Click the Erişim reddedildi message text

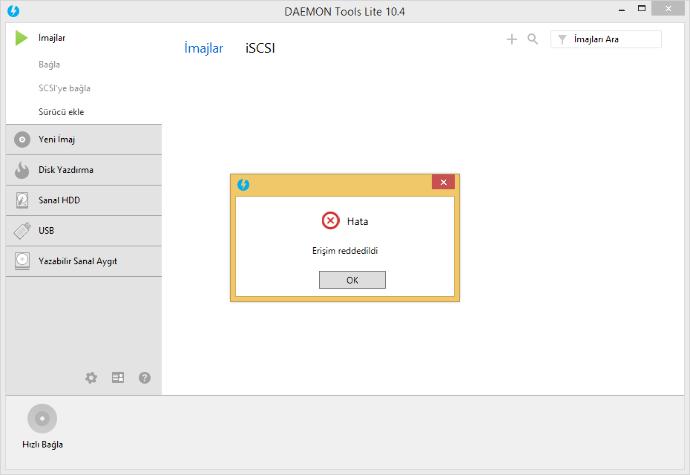(345, 250)
